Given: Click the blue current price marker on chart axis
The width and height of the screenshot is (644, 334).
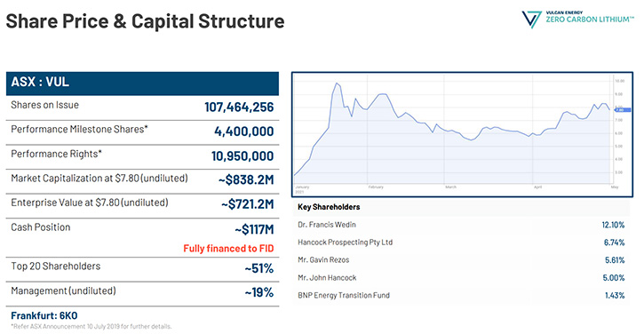Looking at the screenshot, I should pos(622,109).
